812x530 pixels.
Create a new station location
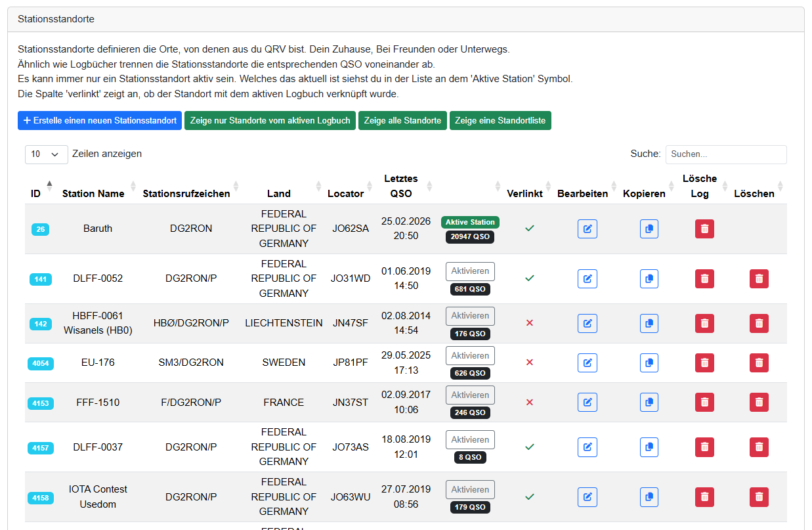pyautogui.click(x=100, y=121)
